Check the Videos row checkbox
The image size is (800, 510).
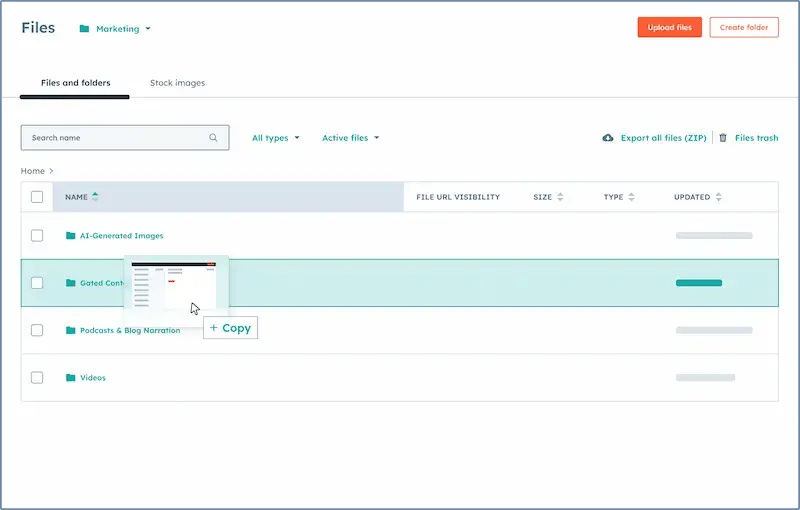coord(37,378)
